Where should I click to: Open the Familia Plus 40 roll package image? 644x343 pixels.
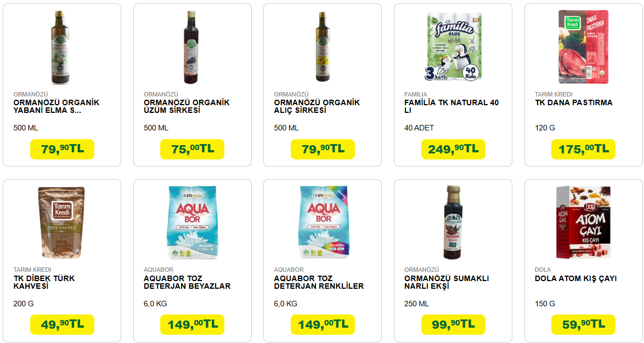point(453,47)
